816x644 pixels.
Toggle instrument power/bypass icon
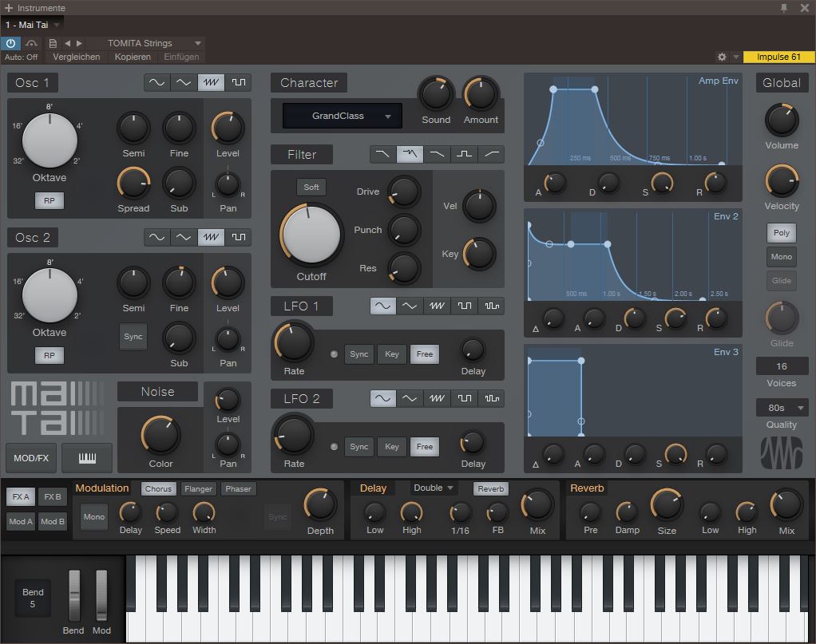click(x=10, y=43)
